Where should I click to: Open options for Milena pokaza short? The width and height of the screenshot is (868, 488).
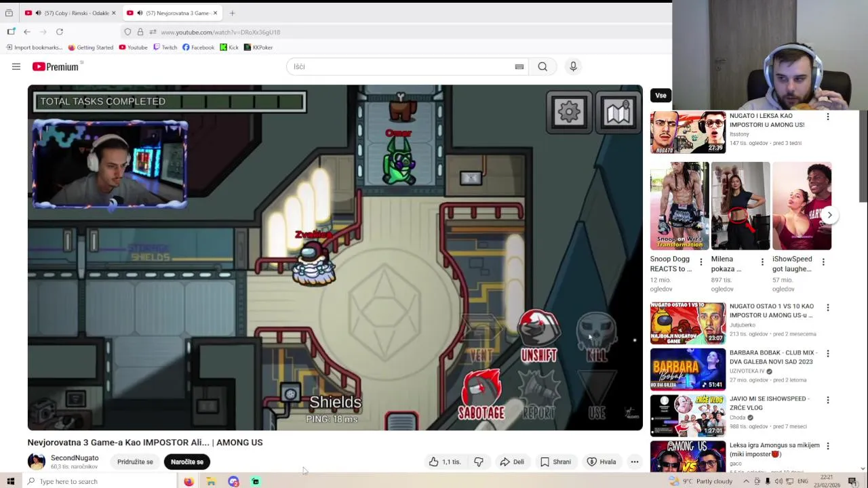[x=762, y=262]
